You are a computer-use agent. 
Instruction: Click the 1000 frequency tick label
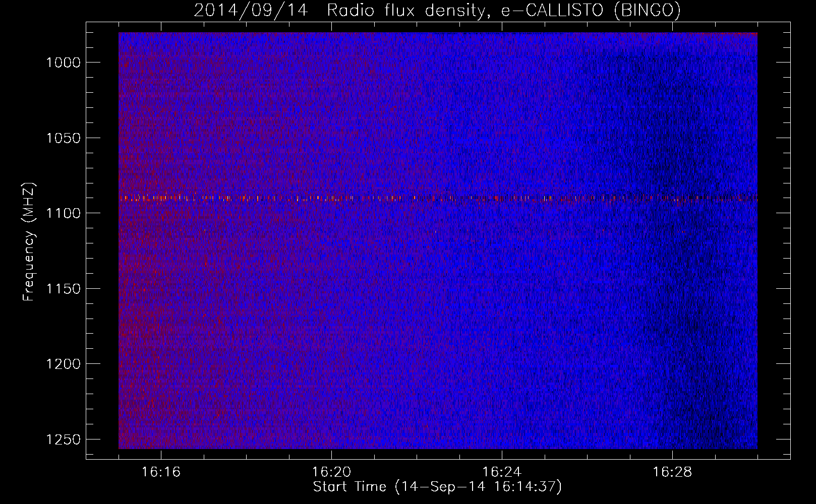(x=63, y=62)
